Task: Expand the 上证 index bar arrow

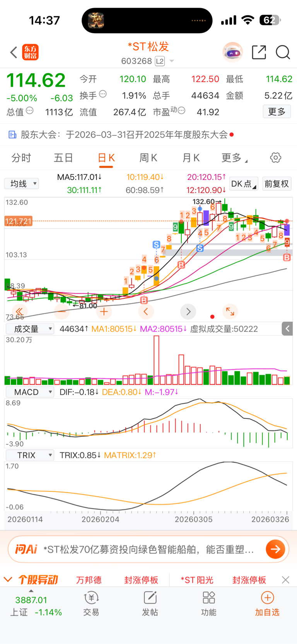Action: coord(31,591)
